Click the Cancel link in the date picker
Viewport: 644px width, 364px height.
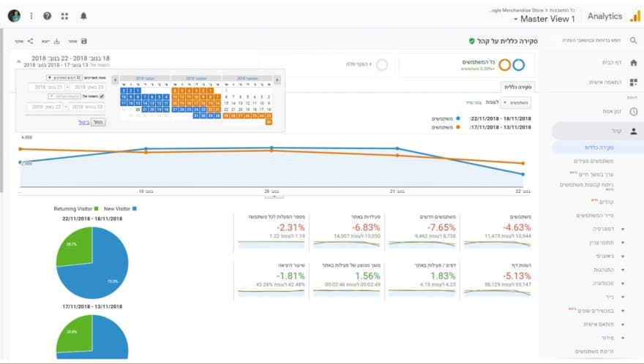click(x=83, y=122)
